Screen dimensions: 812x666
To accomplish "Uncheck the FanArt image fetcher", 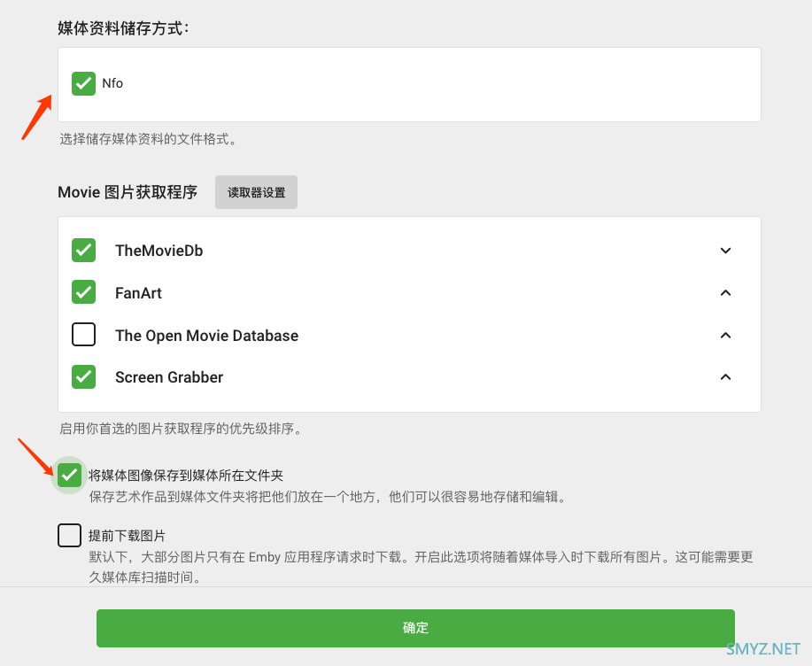I will tap(83, 292).
